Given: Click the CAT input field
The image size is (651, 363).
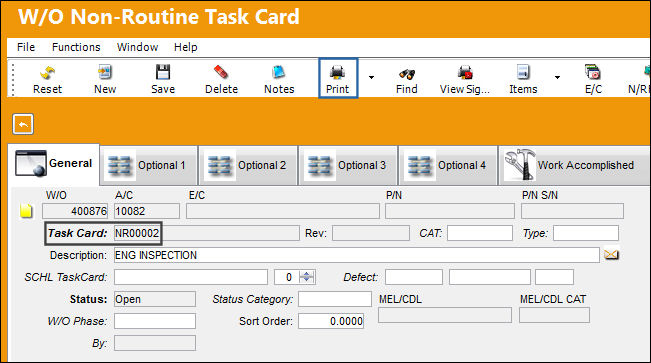Looking at the screenshot, I should point(480,233).
